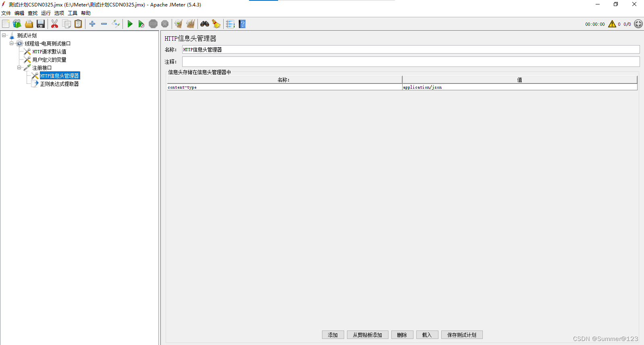
Task: Open Search with binoculars icon
Action: tap(205, 24)
